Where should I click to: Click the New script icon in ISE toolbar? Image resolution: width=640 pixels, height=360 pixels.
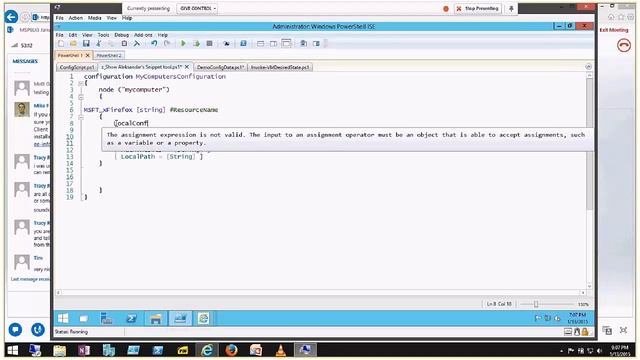pos(61,44)
